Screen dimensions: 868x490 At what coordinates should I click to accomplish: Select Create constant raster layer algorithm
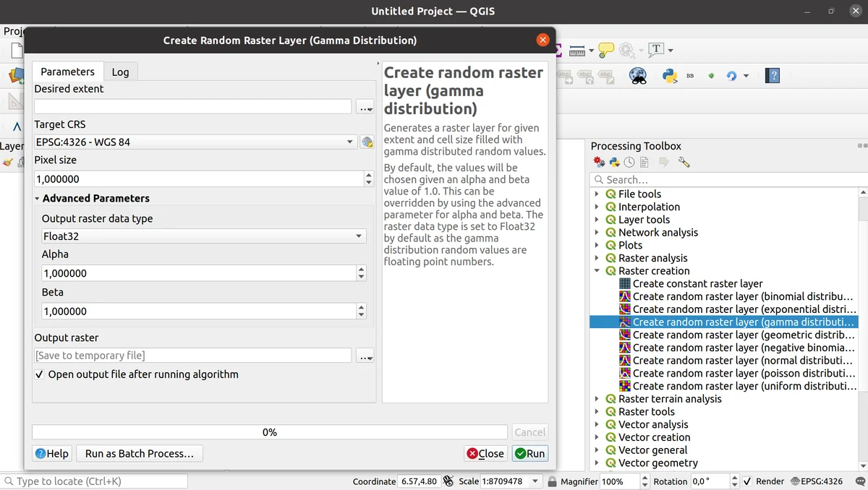click(x=697, y=284)
